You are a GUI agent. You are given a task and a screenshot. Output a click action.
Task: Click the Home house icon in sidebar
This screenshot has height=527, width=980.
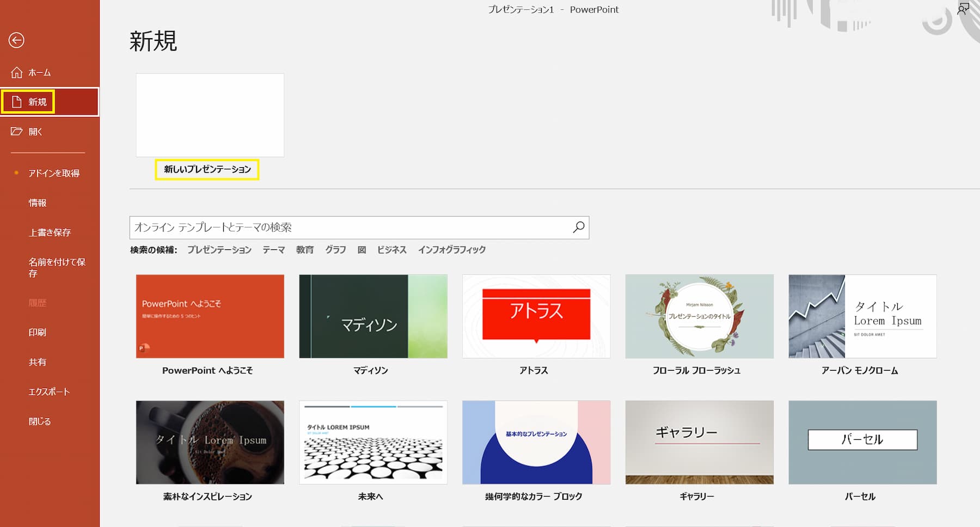coord(17,72)
